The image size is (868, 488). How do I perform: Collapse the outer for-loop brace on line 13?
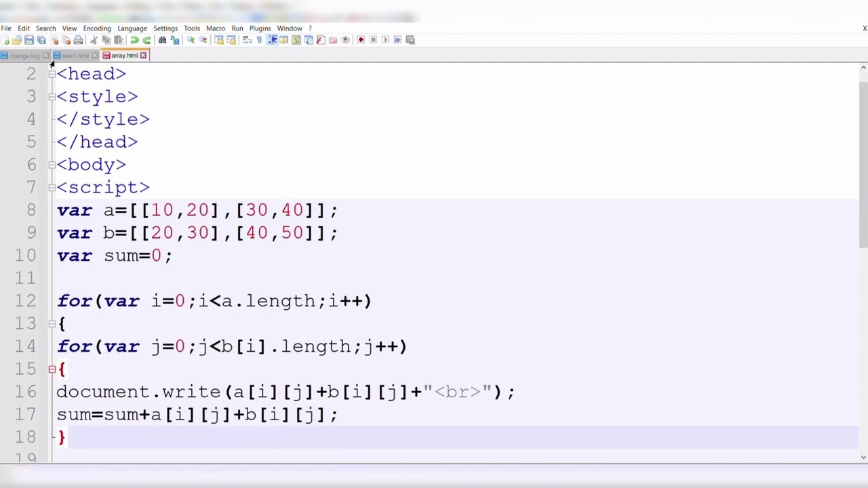(x=52, y=324)
